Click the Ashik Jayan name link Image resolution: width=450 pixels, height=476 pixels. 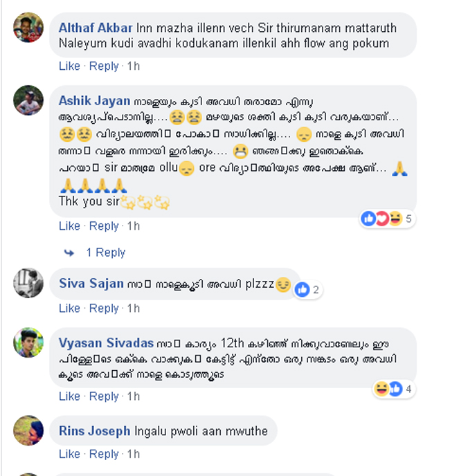94,101
